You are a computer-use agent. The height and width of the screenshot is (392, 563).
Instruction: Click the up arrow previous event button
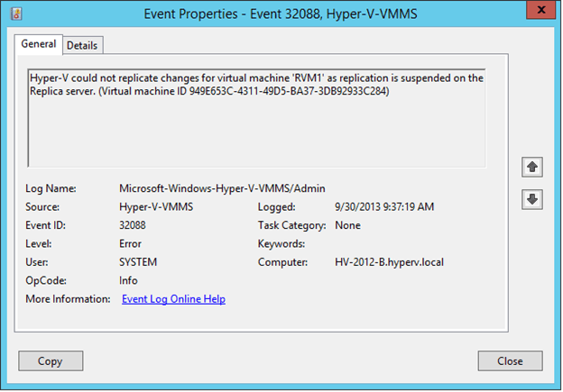click(531, 167)
